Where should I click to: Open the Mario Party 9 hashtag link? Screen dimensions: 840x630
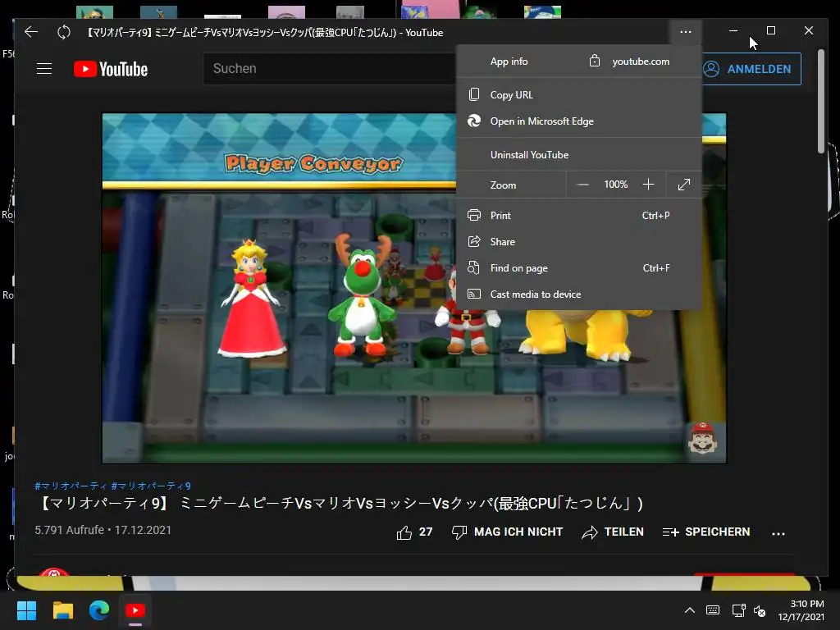tap(151, 486)
